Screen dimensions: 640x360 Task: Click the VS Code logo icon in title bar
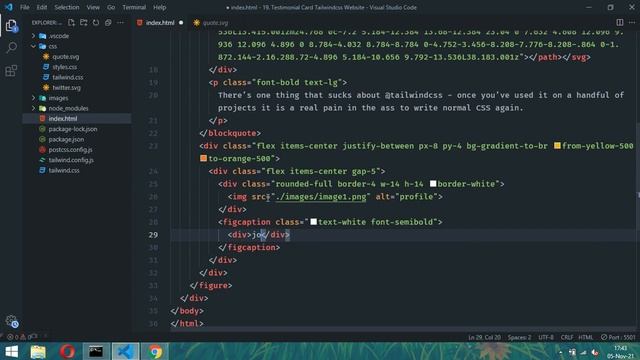[x=9, y=7]
